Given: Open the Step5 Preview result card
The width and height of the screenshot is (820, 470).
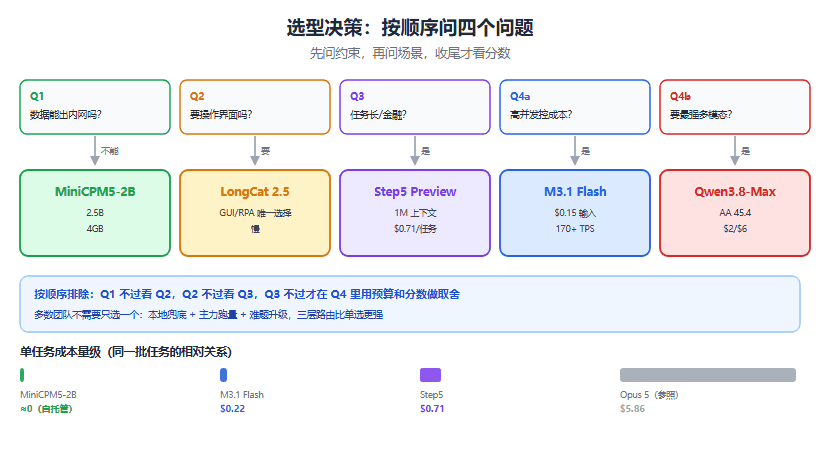Looking at the screenshot, I should pos(415,213).
